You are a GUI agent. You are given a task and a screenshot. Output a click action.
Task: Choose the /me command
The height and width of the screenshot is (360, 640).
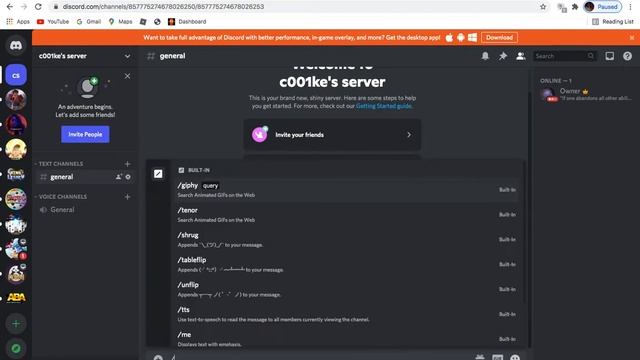point(347,339)
